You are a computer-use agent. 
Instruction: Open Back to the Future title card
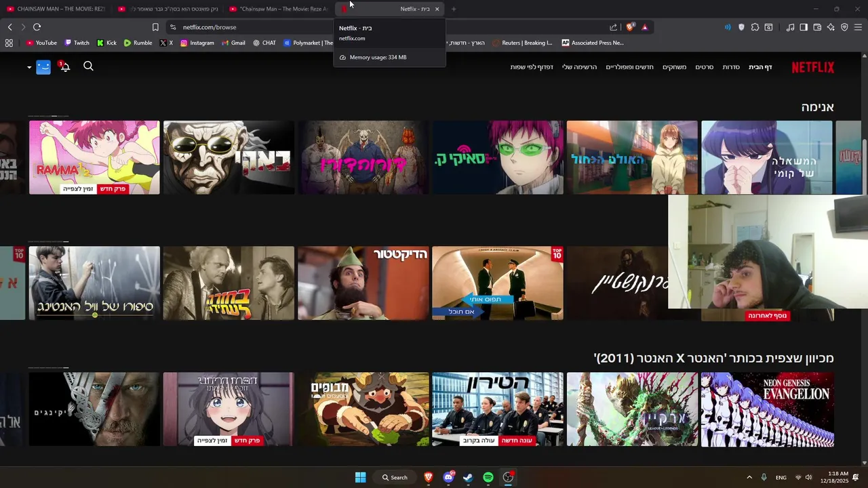(229, 283)
